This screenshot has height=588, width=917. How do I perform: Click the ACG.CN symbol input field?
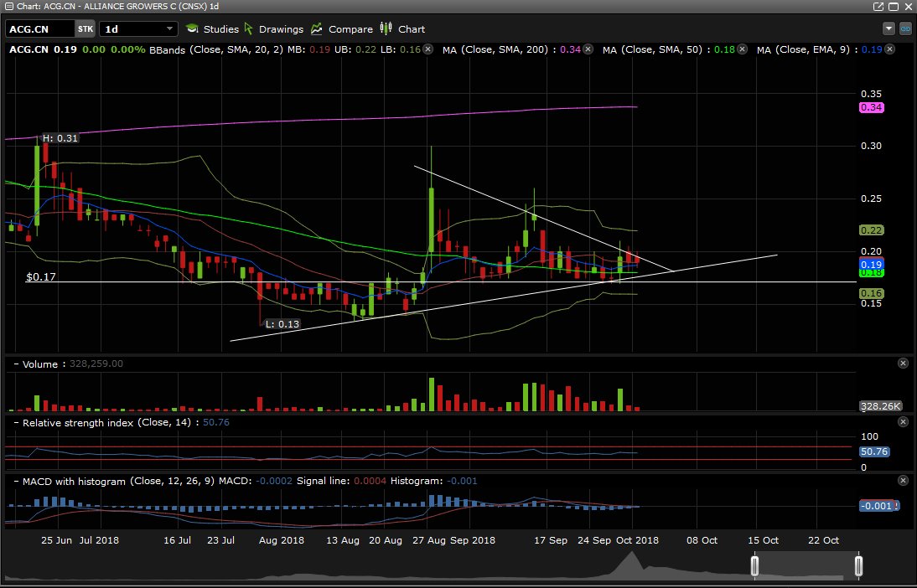pos(39,29)
